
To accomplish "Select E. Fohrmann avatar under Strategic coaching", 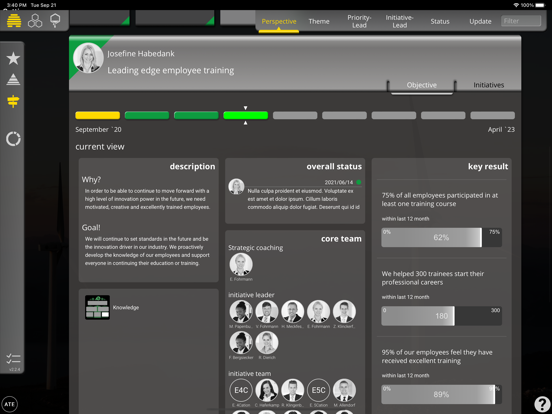I will pos(241,264).
